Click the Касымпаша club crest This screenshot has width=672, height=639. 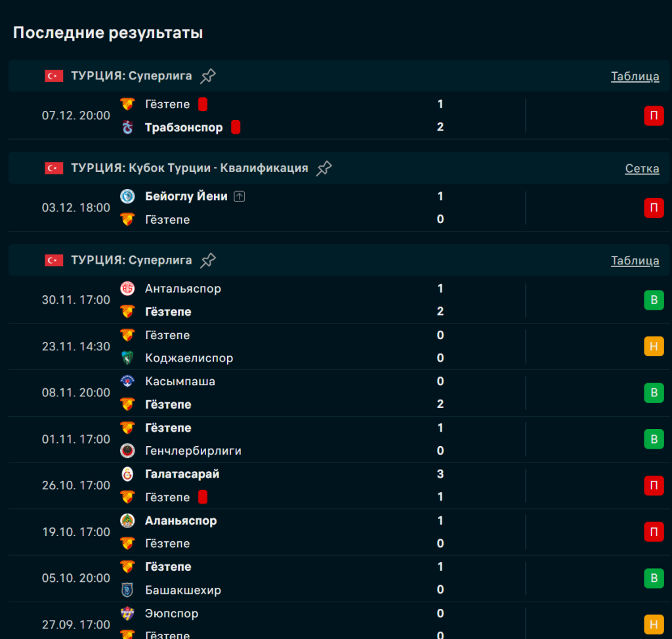coord(127,381)
